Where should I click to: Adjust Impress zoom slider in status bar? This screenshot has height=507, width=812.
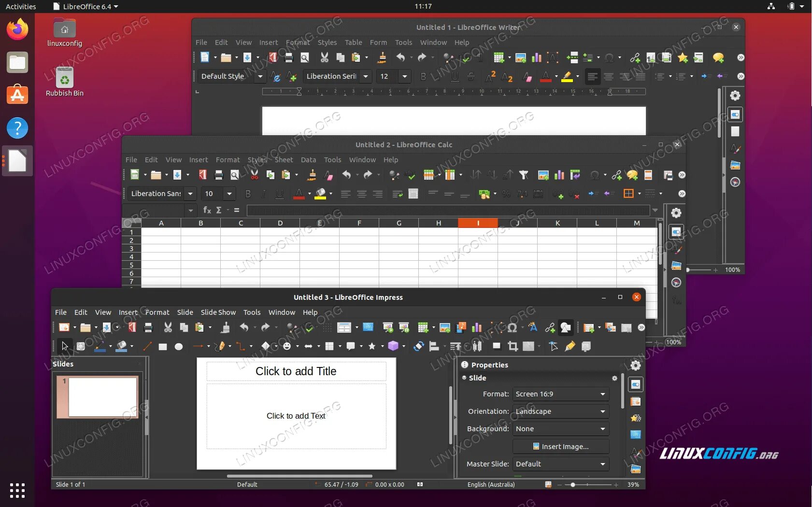click(573, 484)
